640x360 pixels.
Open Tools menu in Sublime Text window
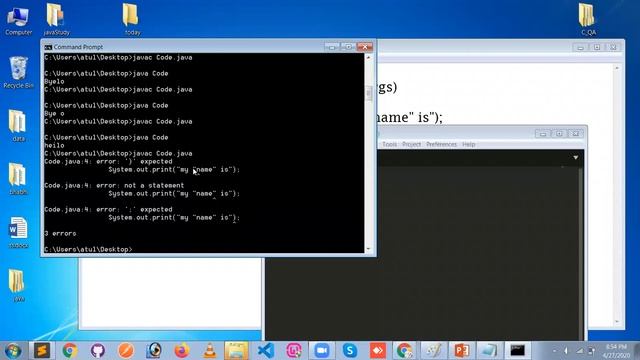pyautogui.click(x=389, y=144)
